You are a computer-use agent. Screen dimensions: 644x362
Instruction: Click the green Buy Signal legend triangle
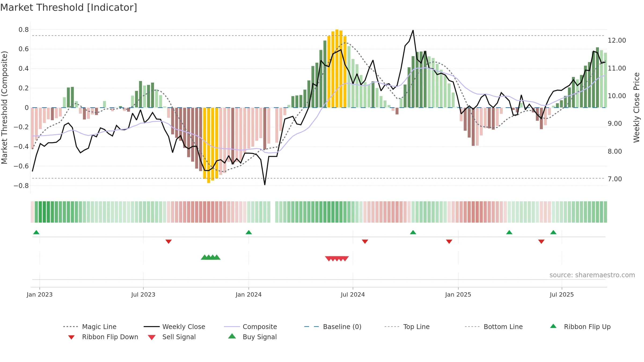click(232, 336)
